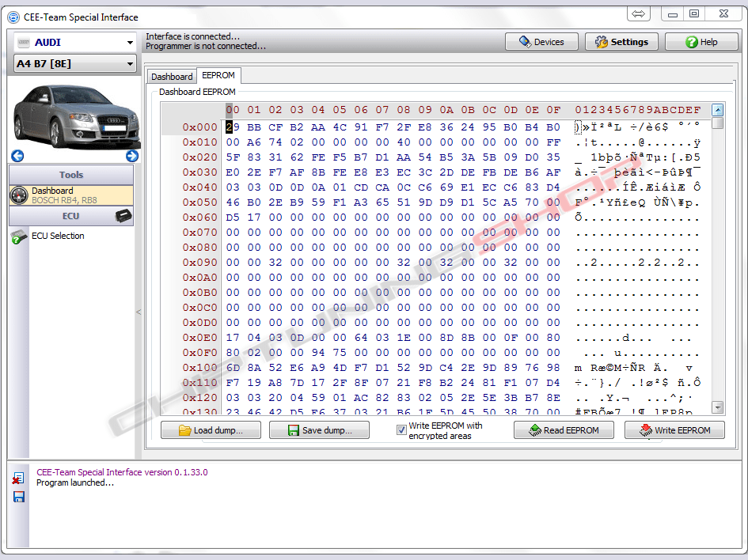Click Write EEPROM button
Screen dimensions: 748x560
tap(674, 430)
